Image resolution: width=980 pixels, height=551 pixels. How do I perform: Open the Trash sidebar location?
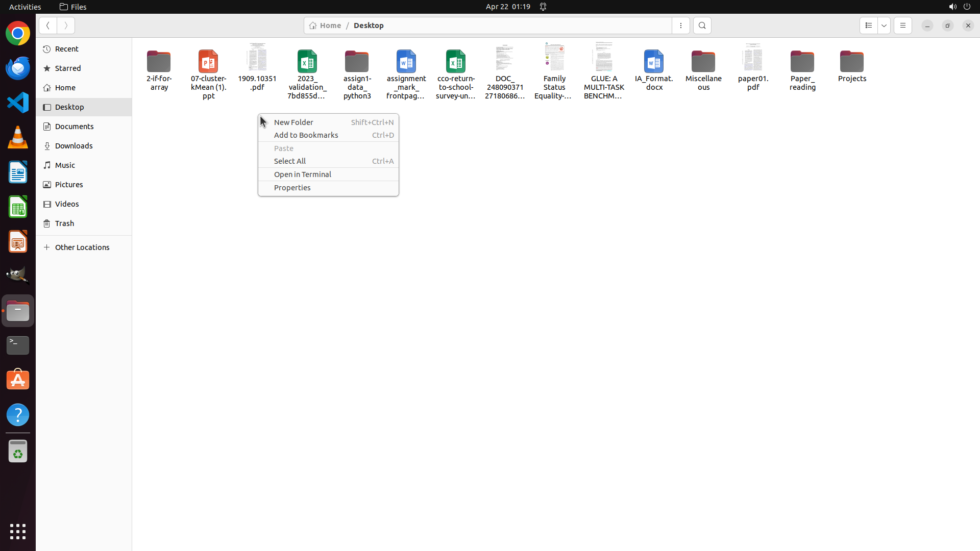(x=64, y=223)
